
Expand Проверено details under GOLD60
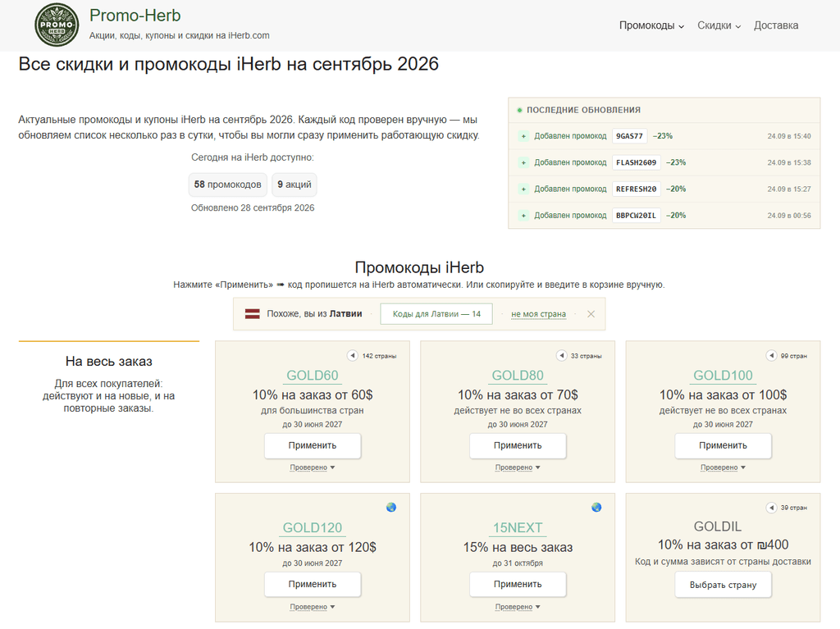[x=313, y=467]
